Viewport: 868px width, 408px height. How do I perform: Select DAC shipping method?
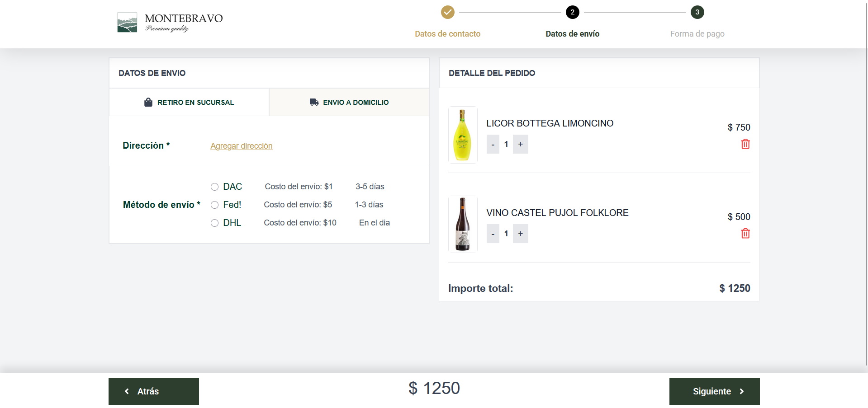point(215,187)
